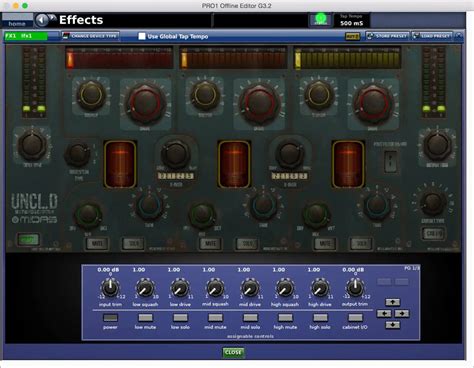Click the assignable high squash knob
Viewport: 474px width, 368px height.
285,288
